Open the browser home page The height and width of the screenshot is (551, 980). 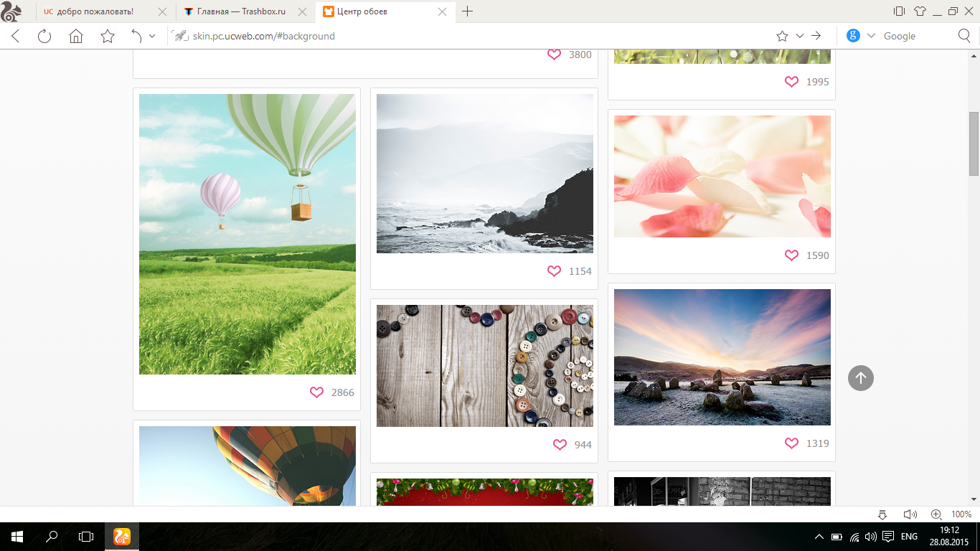click(x=76, y=36)
